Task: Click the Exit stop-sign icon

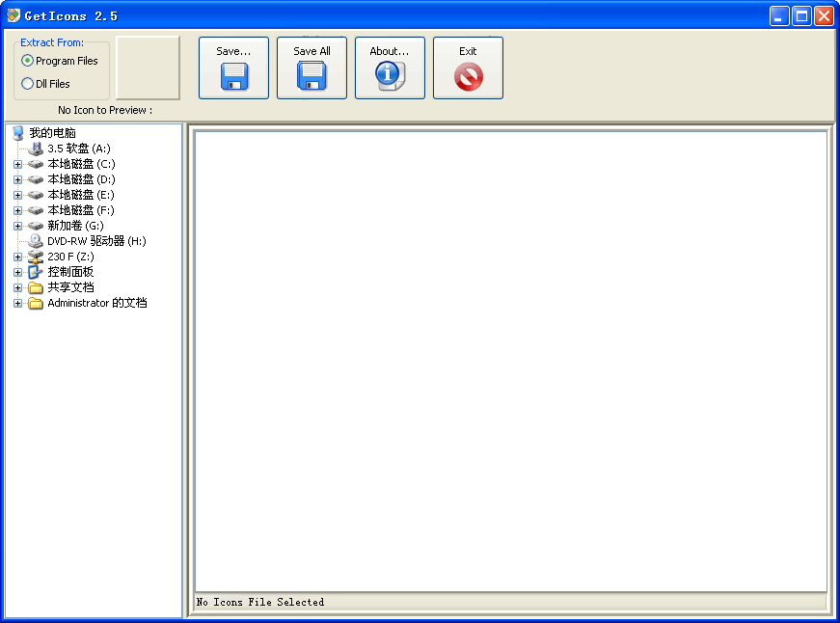Action: pos(468,79)
